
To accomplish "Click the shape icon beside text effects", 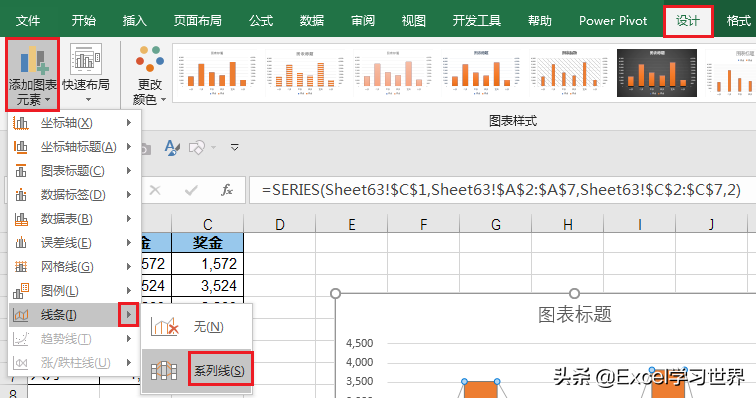I will tap(197, 148).
